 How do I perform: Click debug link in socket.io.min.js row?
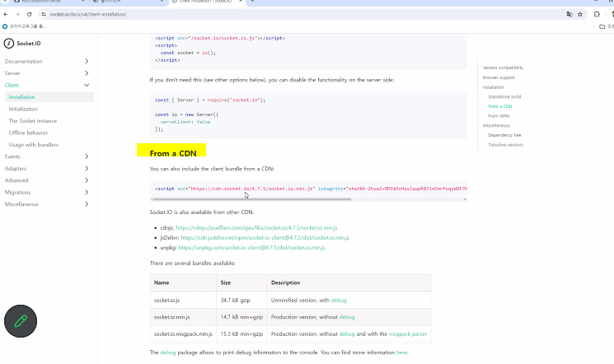pos(346,317)
